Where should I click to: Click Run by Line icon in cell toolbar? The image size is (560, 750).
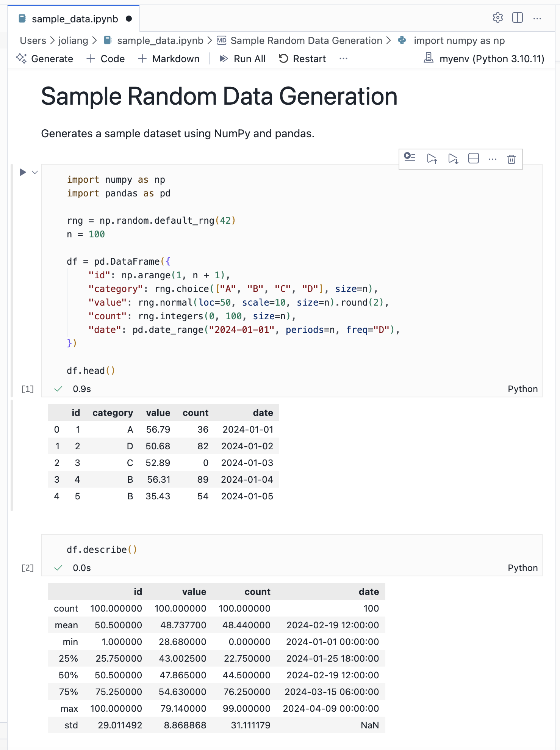coord(410,158)
